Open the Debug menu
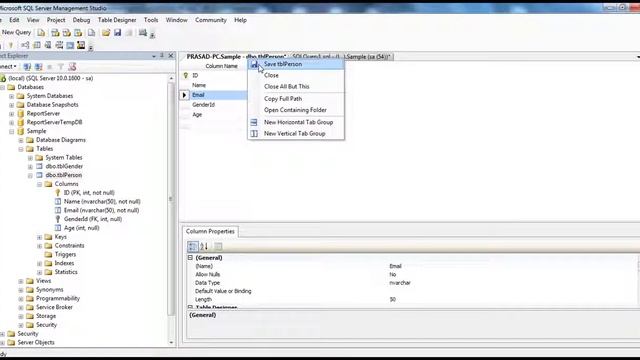The image size is (640, 360). (81, 20)
